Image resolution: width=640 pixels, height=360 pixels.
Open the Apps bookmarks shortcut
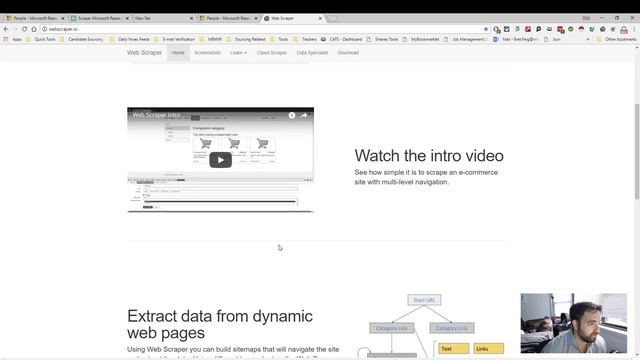13,40
